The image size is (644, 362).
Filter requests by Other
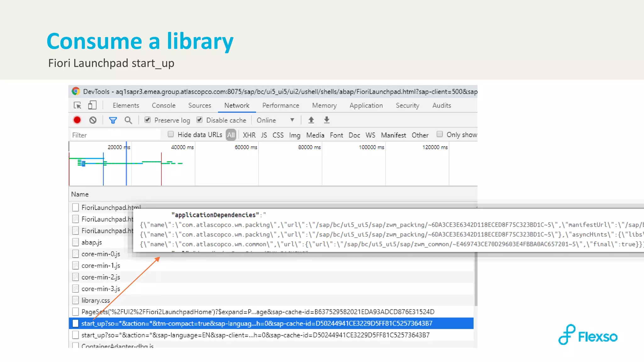[x=420, y=135]
